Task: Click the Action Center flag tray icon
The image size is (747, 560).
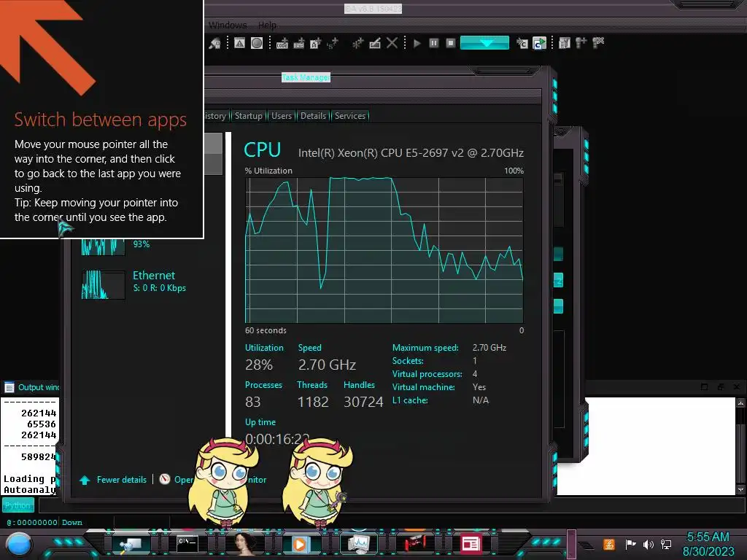Action: (630, 544)
